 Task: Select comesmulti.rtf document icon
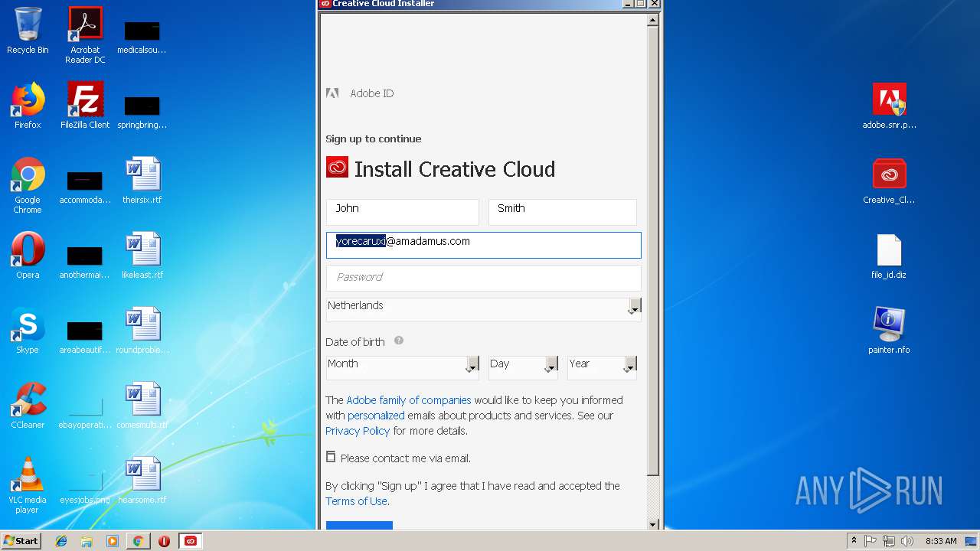click(142, 406)
